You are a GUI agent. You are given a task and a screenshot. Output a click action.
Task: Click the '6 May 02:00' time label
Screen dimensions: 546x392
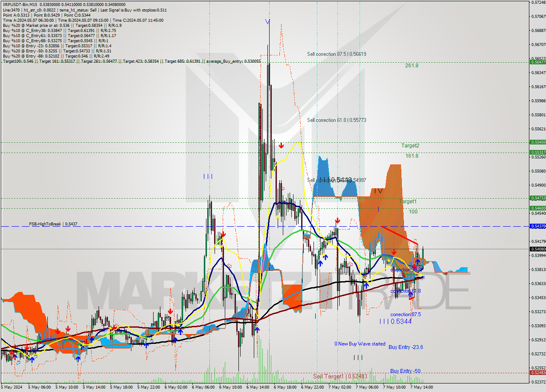176,388
